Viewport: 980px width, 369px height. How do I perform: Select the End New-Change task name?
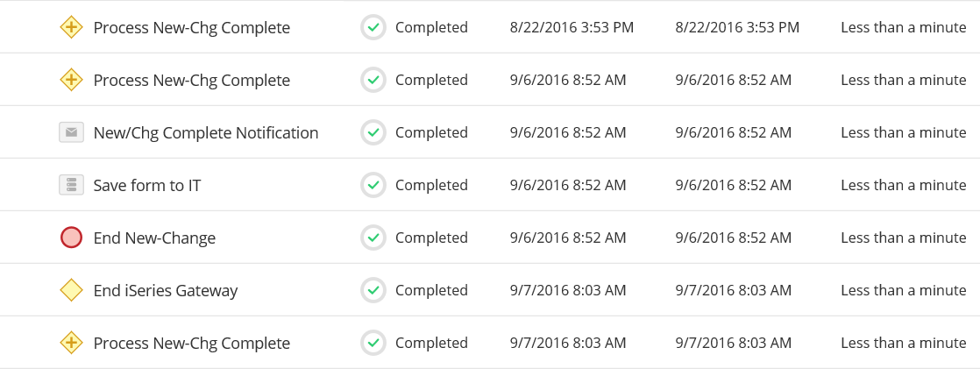click(x=154, y=238)
